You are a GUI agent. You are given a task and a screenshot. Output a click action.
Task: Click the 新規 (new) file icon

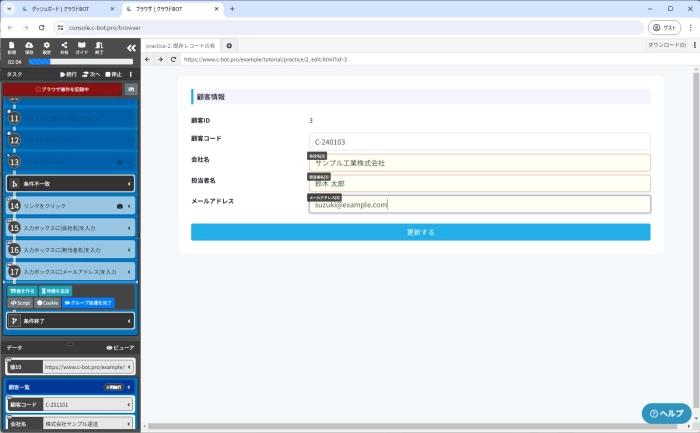click(x=12, y=47)
